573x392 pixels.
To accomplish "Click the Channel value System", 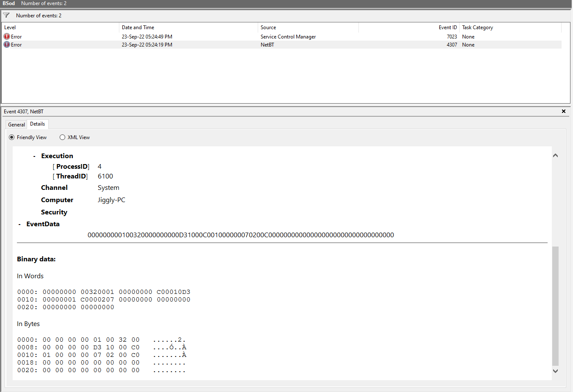I will 108,188.
